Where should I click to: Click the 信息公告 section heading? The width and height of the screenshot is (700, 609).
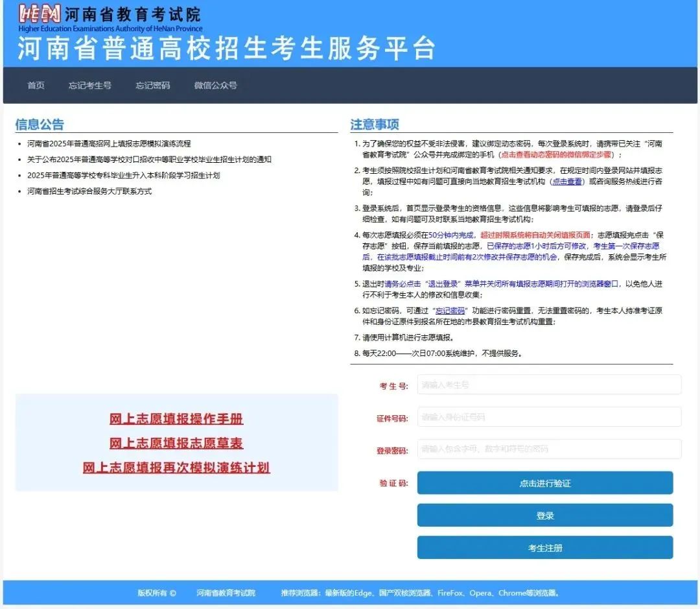pos(40,125)
